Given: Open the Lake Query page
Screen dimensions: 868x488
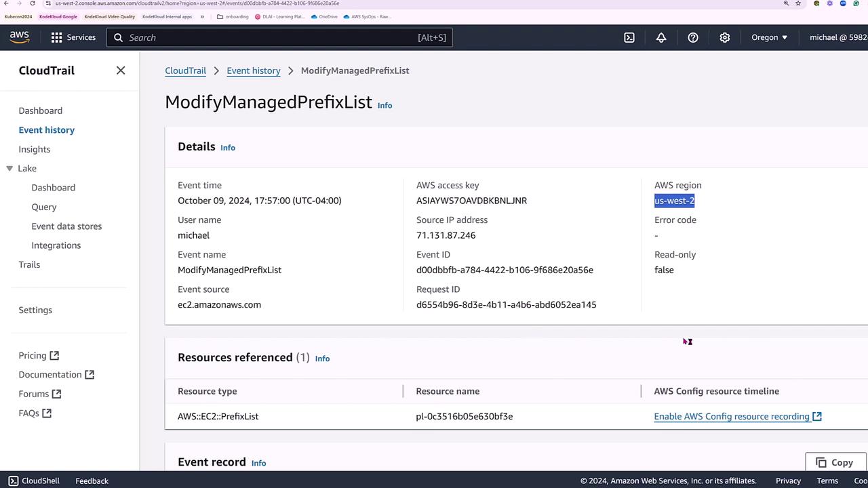Looking at the screenshot, I should (44, 207).
